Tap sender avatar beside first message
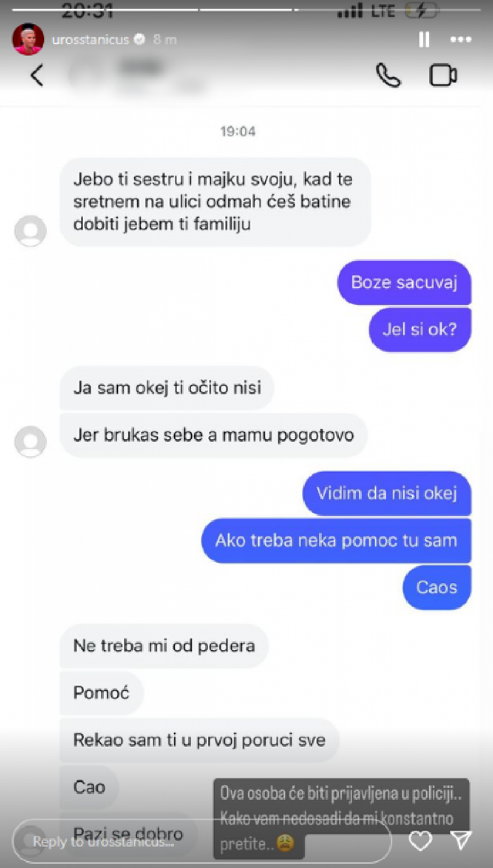Image resolution: width=493 pixels, height=868 pixels. point(30,230)
